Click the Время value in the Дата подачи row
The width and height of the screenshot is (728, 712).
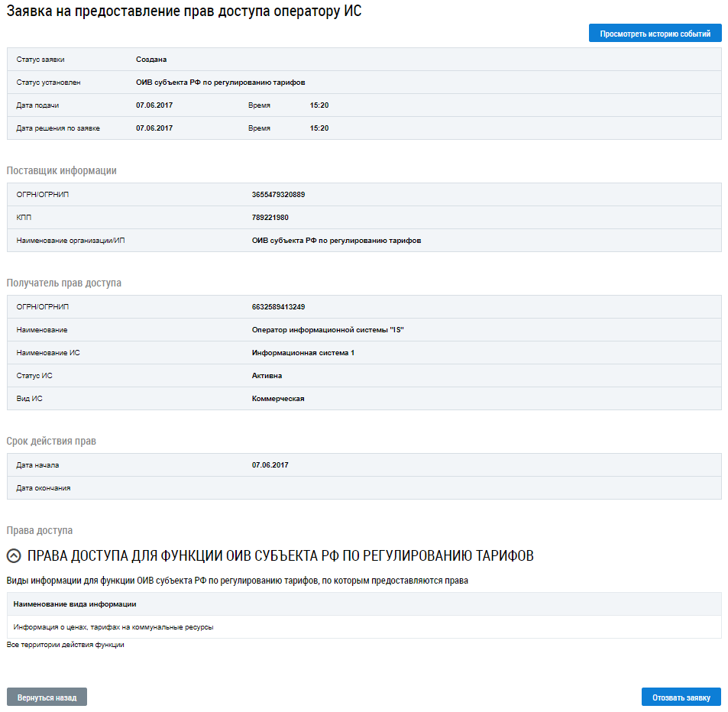coord(319,105)
